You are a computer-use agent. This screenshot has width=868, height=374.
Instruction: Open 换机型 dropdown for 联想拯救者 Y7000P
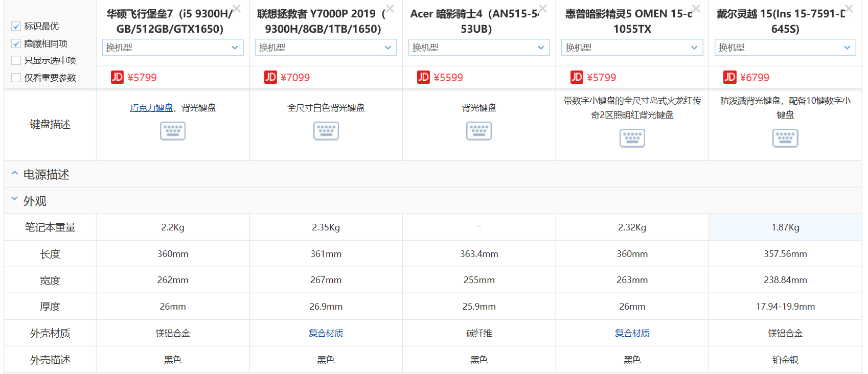(x=326, y=48)
